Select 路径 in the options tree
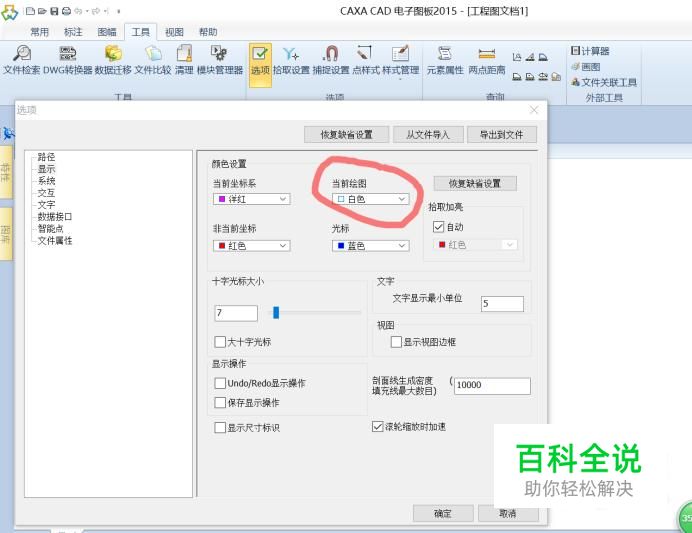The width and height of the screenshot is (692, 533). point(46,157)
